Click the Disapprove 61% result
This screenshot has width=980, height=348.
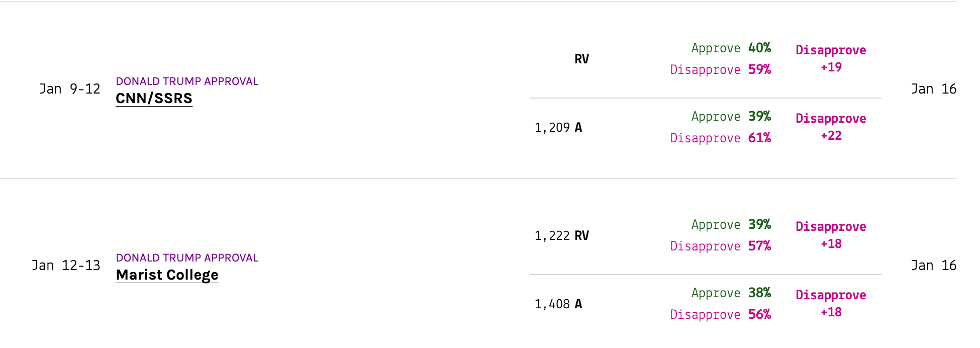point(720,138)
